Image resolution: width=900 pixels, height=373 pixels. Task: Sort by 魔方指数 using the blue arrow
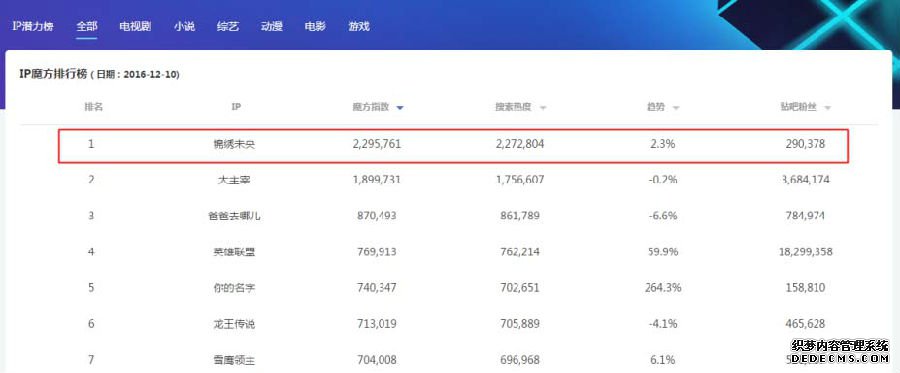(x=400, y=108)
